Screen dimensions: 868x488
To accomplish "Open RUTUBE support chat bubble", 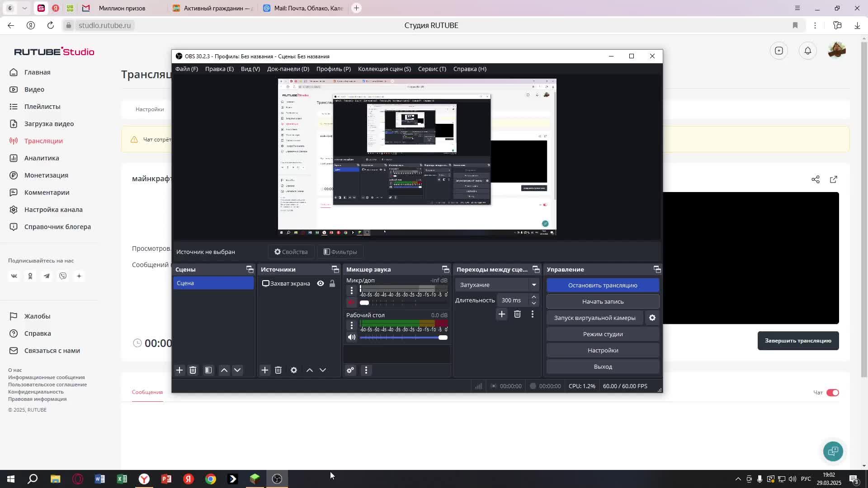I will [x=833, y=451].
